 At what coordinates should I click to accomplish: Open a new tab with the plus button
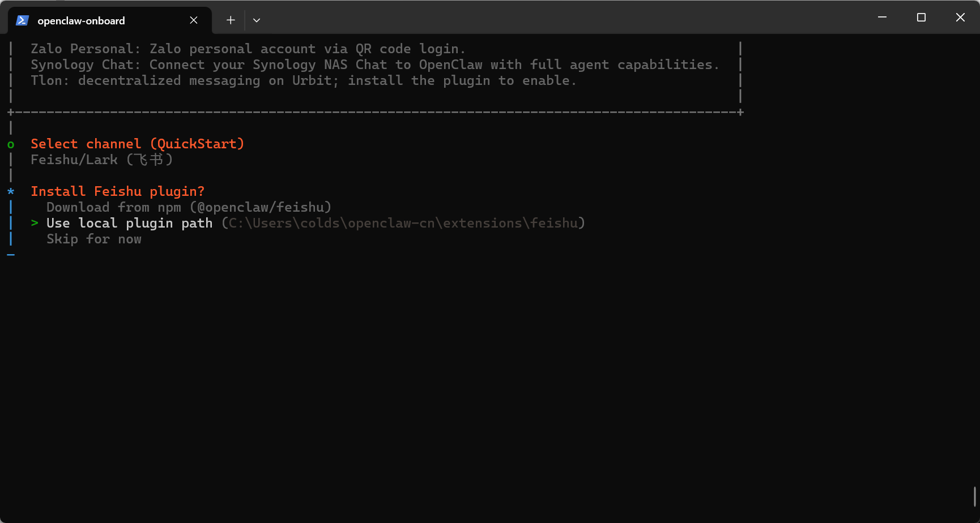(x=231, y=20)
